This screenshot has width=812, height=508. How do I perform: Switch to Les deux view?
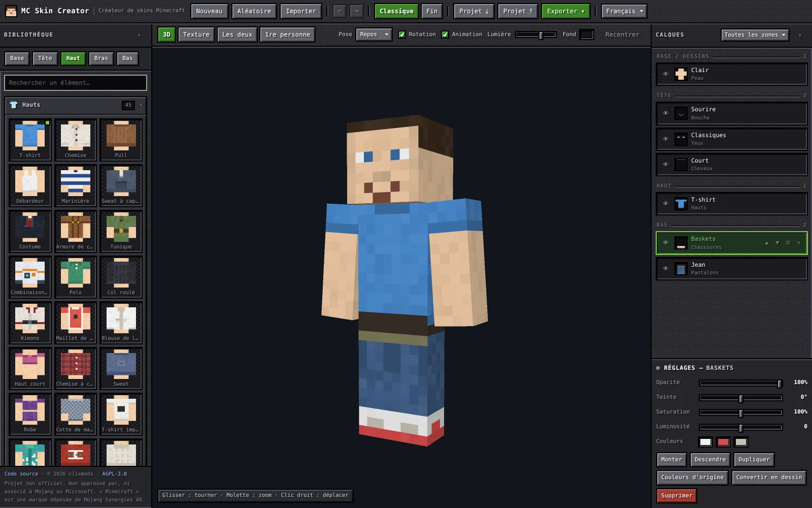pyautogui.click(x=237, y=35)
